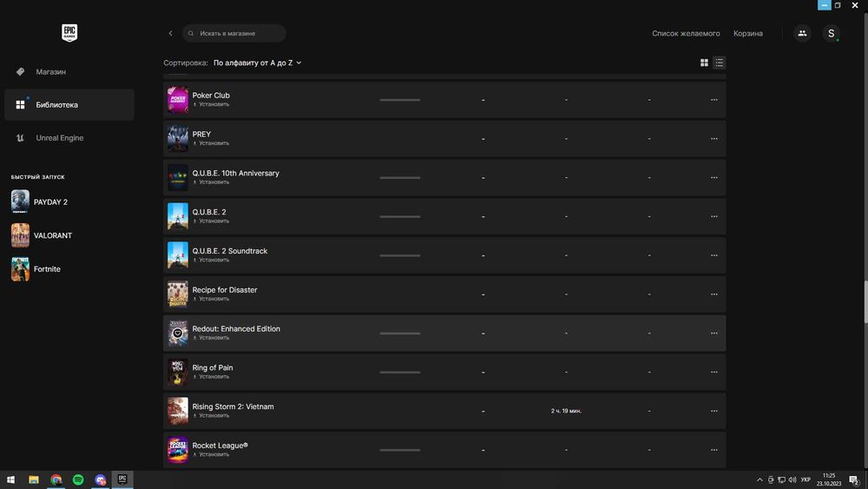Image resolution: width=868 pixels, height=489 pixels.
Task: Open the Unreal Engine section
Action: [59, 138]
